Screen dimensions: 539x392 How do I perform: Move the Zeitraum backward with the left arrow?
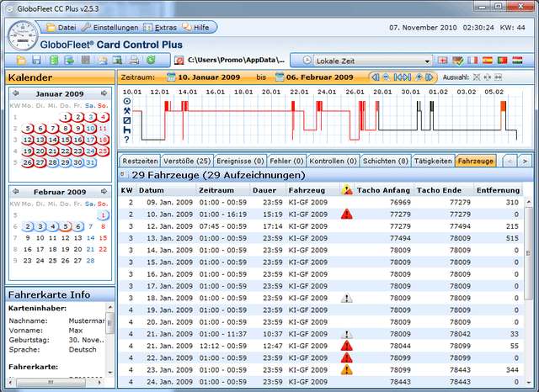click(x=376, y=77)
